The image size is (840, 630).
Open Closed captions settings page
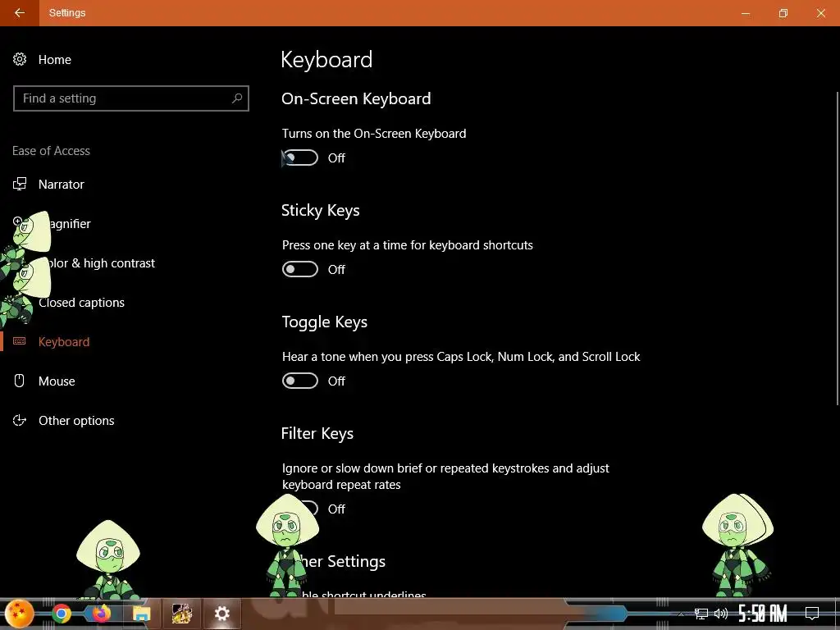pyautogui.click(x=81, y=303)
